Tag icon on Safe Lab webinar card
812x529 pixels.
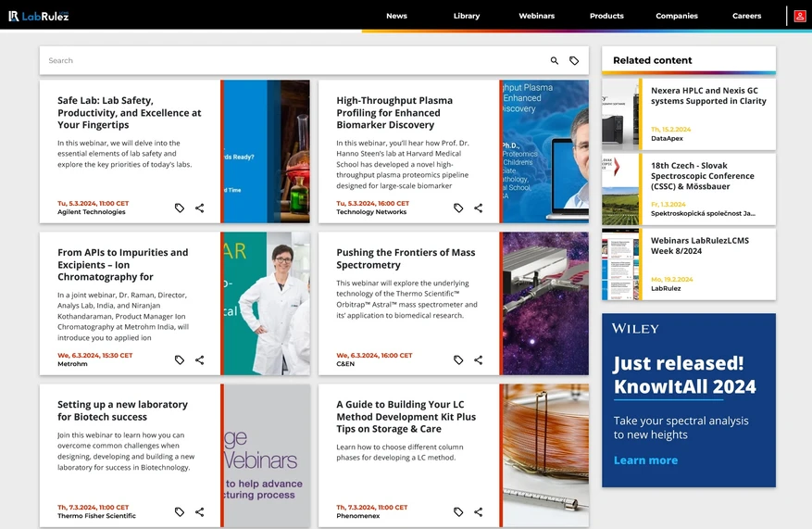point(180,208)
